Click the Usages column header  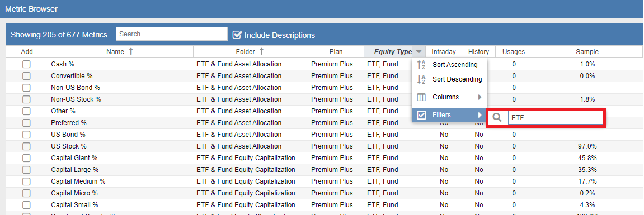click(514, 52)
